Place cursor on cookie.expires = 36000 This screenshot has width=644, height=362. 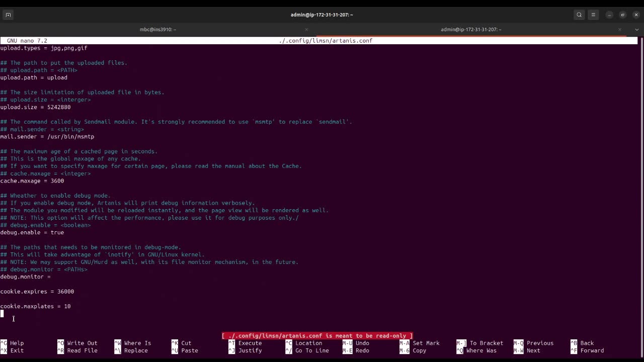click(37, 292)
